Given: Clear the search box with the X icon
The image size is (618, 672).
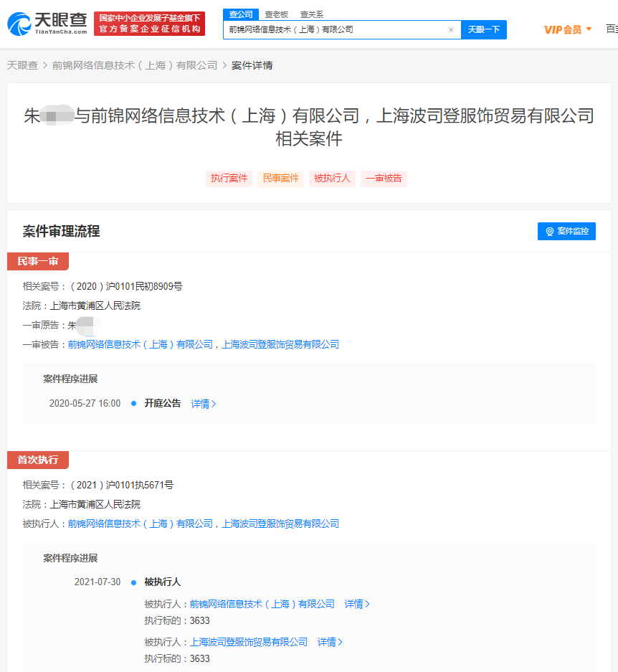Looking at the screenshot, I should (x=451, y=29).
